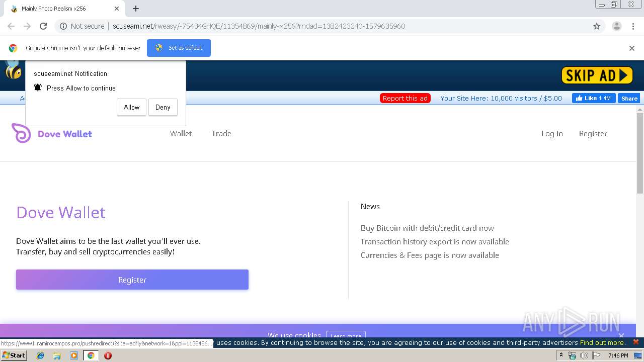644x362 pixels.
Task: Close the We use cookies banner
Action: pyautogui.click(x=621, y=335)
